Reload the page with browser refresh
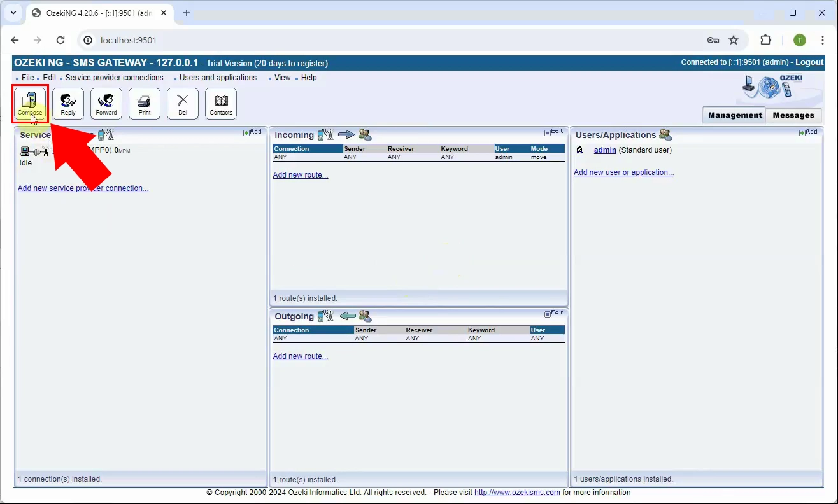The height and width of the screenshot is (504, 838). pos(60,40)
